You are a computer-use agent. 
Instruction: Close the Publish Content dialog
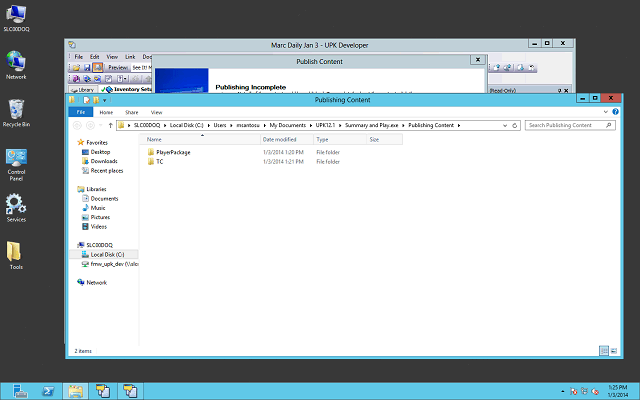pyautogui.click(x=478, y=60)
